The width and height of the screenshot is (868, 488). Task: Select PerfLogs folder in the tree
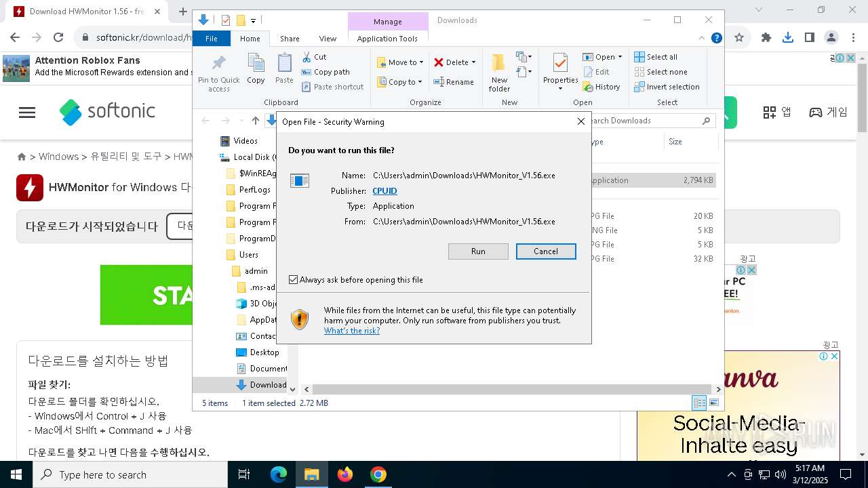(254, 190)
